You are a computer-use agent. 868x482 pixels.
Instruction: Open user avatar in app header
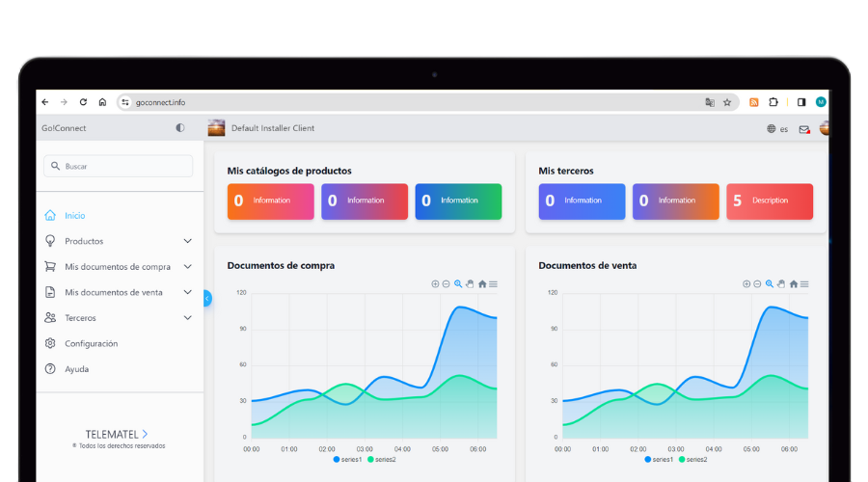pos(825,128)
